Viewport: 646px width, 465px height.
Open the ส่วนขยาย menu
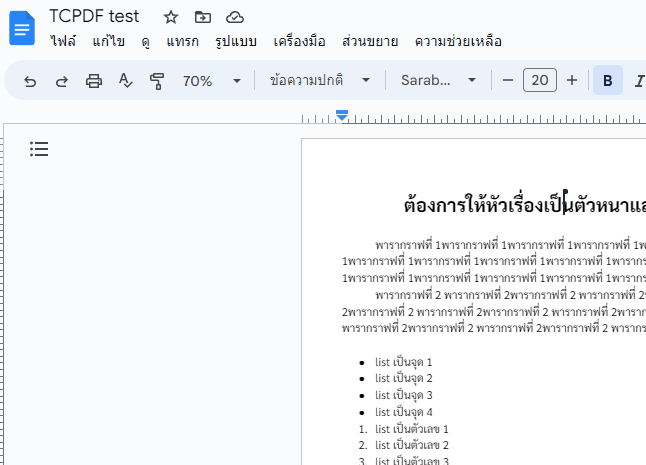pos(370,41)
